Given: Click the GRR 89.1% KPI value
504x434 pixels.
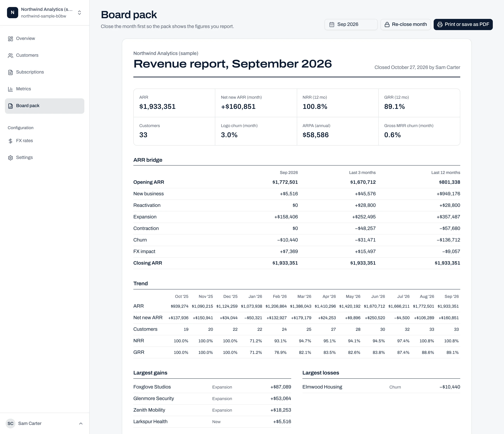Looking at the screenshot, I should coord(395,107).
